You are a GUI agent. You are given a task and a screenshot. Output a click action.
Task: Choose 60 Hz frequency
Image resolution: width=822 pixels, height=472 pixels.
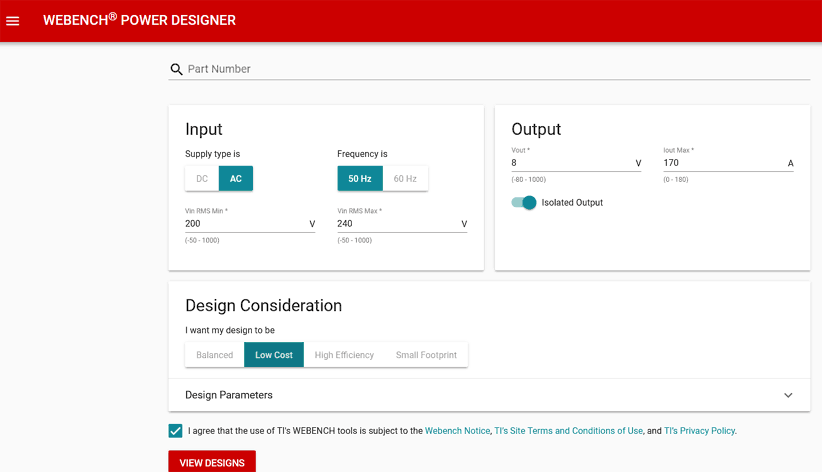(x=405, y=179)
